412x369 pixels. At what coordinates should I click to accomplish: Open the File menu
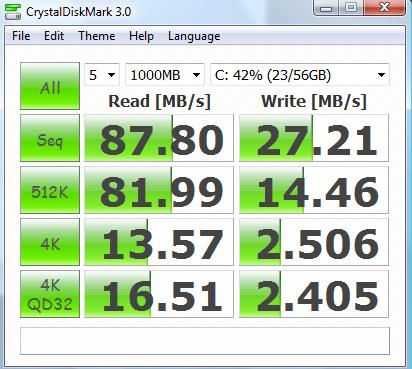point(21,36)
